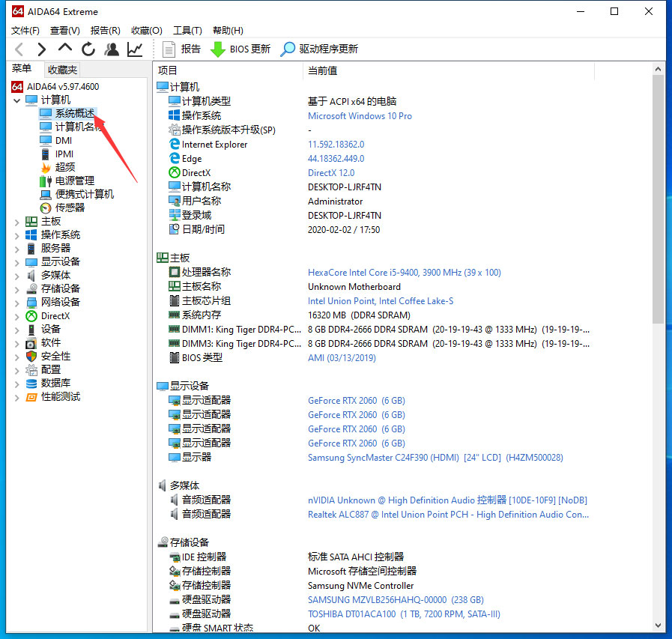
Task: Click the HexaCore Intel Core i5-9400 link
Action: (x=404, y=273)
